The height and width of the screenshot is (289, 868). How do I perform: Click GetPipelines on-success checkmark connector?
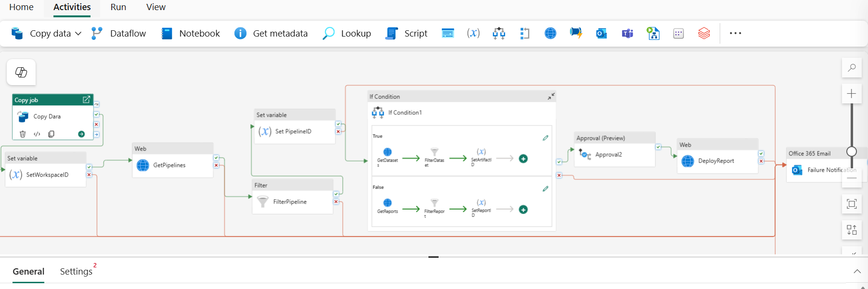point(216,158)
